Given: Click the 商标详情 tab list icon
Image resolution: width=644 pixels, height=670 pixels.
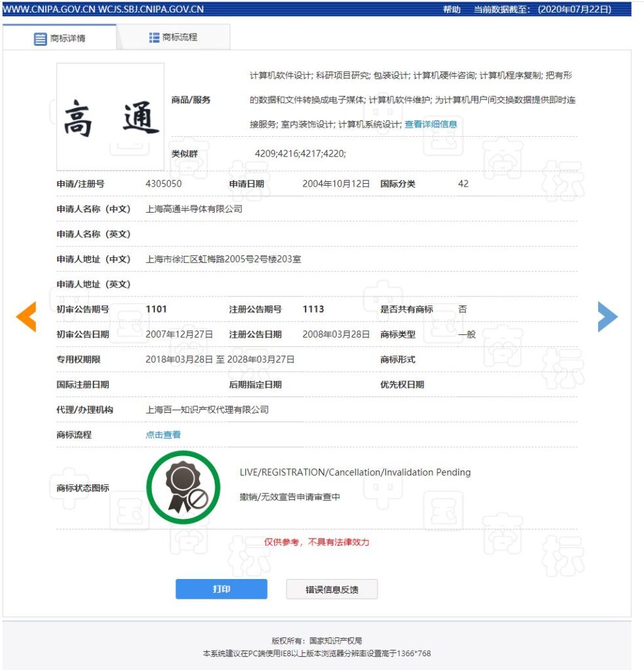Looking at the screenshot, I should coord(40,39).
